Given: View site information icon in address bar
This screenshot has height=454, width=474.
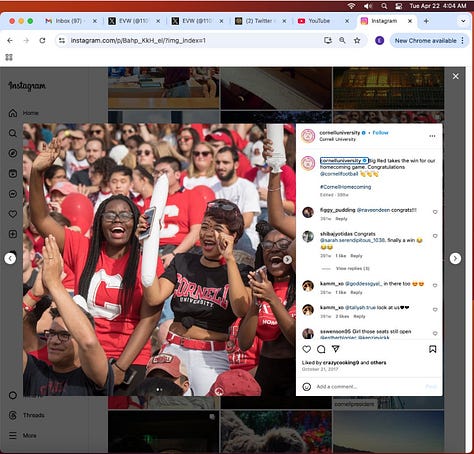Looking at the screenshot, I should click(x=62, y=40).
